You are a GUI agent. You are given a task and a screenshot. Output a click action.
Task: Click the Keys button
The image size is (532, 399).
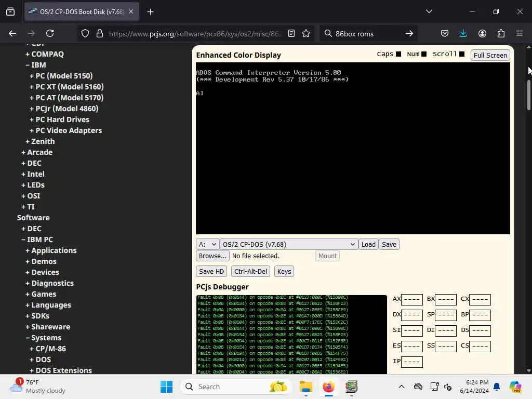click(x=284, y=271)
